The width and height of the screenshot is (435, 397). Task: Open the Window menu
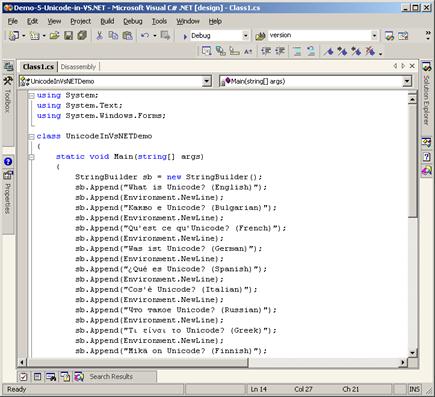(188, 21)
